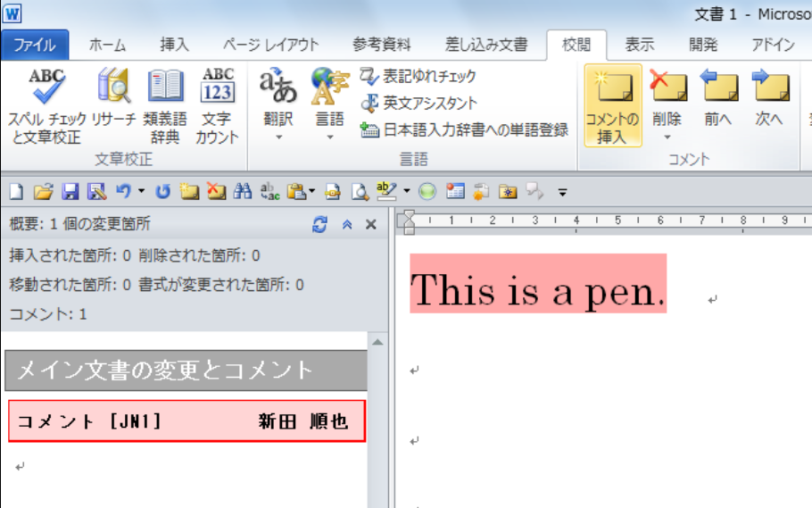This screenshot has height=508, width=812.
Task: Select the コメント [JN1] entry in the pane
Action: 186,421
